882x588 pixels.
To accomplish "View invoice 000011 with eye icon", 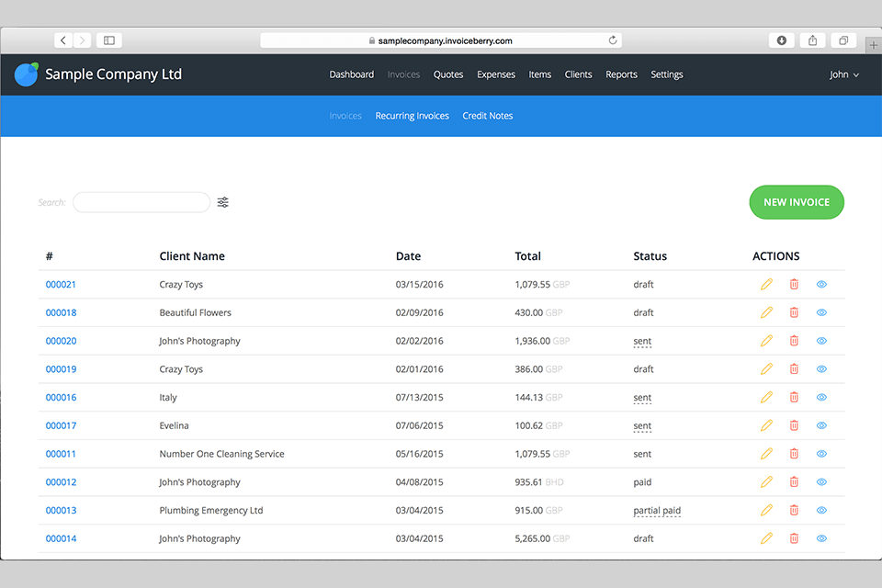I will click(821, 454).
